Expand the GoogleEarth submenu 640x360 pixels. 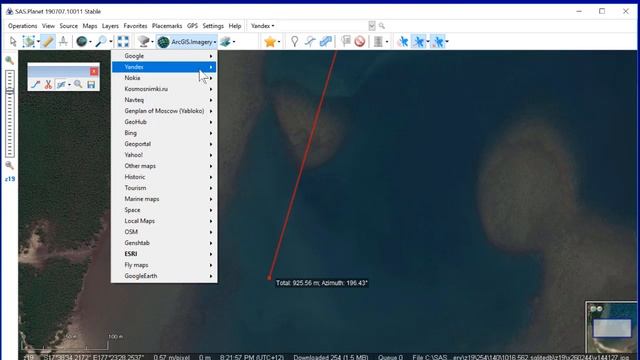pos(164,276)
